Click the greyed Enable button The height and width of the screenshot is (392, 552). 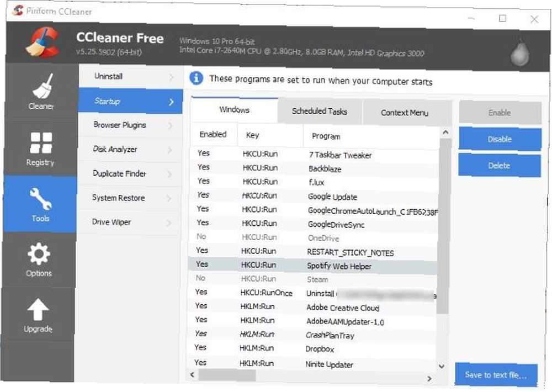(x=500, y=113)
